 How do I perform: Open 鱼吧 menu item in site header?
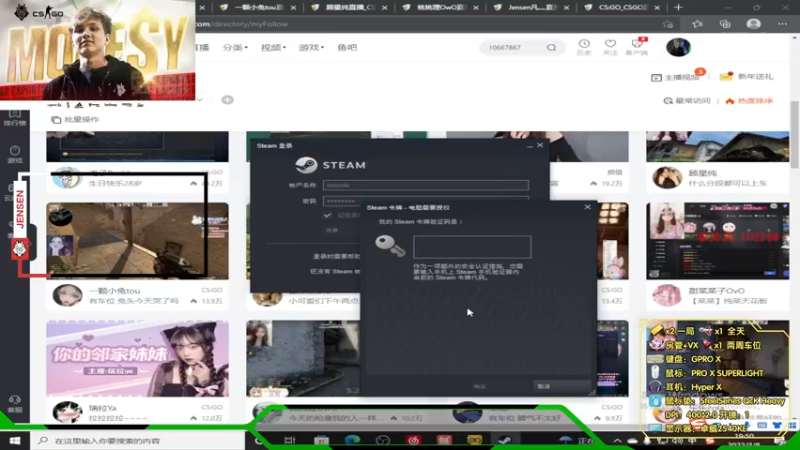[x=347, y=47]
